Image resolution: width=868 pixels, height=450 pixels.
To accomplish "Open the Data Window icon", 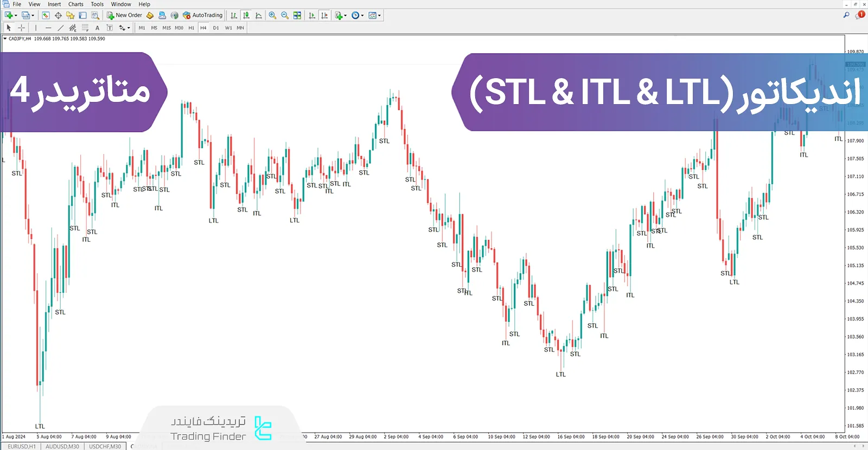I will click(x=58, y=15).
